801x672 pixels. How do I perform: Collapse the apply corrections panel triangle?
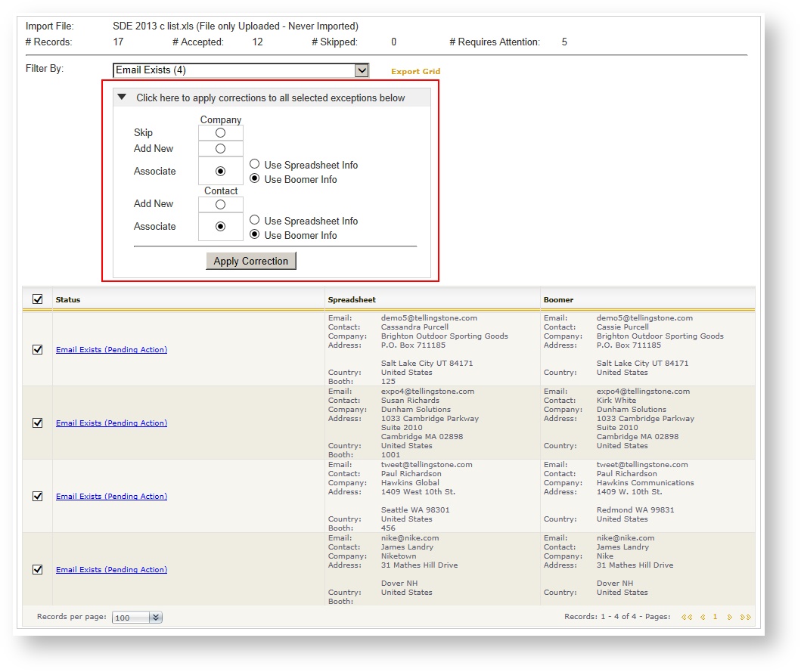[122, 97]
